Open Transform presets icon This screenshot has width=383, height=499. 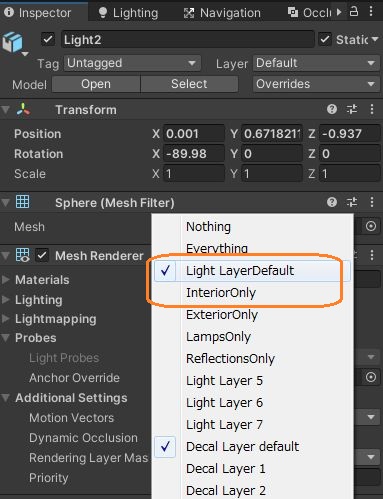point(352,109)
